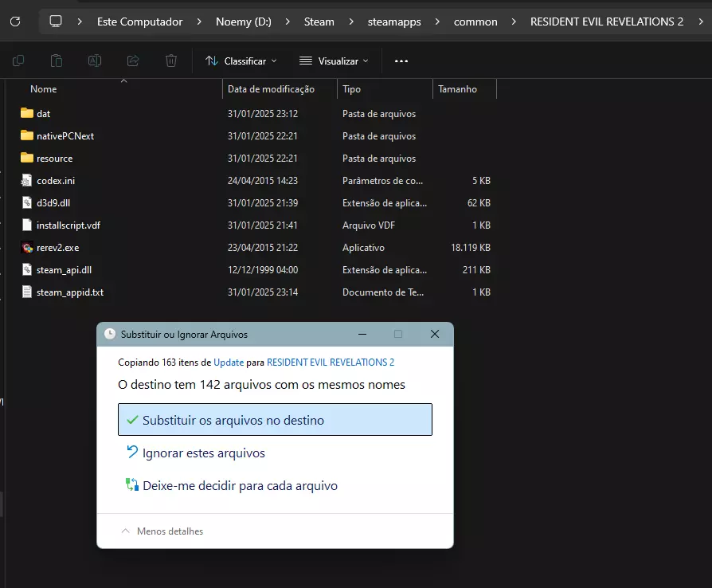Sort by Tamanho column header

pos(457,89)
